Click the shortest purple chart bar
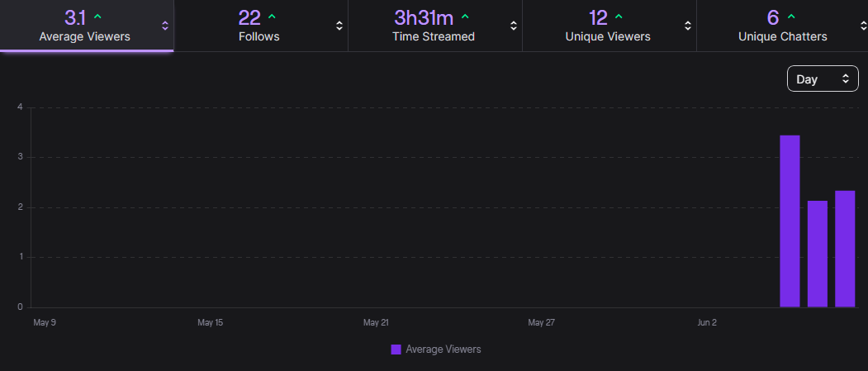 coord(818,254)
